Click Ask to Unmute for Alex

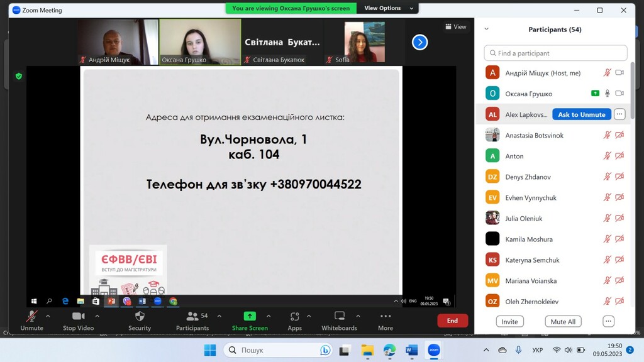(581, 114)
